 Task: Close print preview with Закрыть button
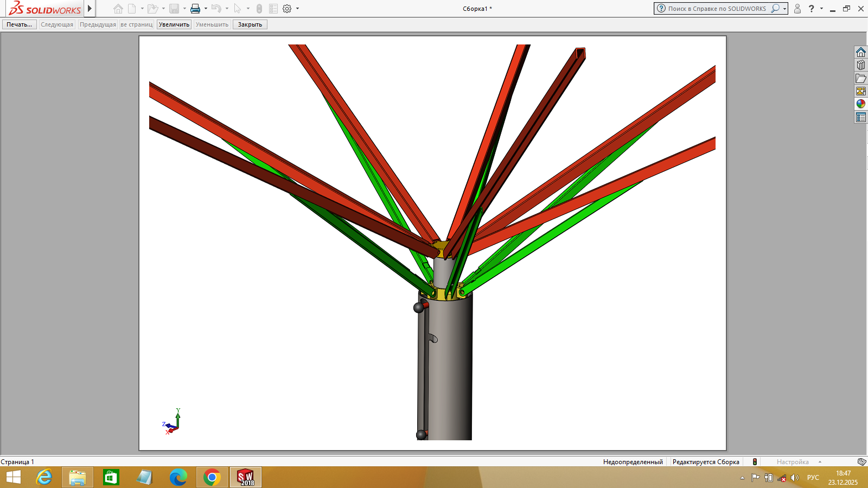tap(250, 24)
